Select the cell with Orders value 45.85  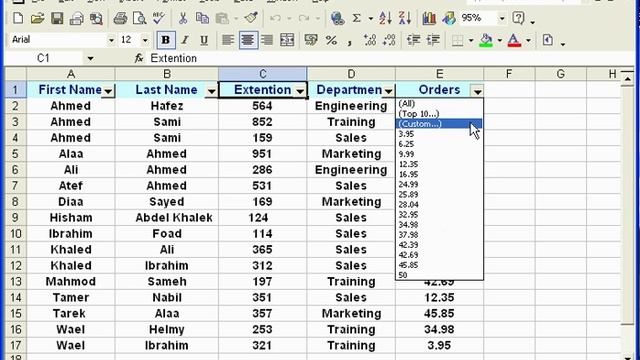tap(439, 313)
